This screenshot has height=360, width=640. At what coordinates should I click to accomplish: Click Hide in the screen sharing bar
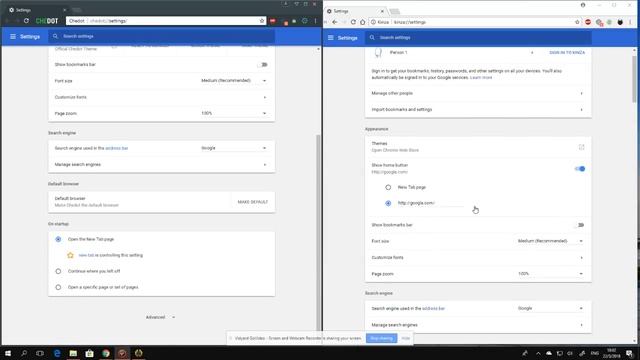pyautogui.click(x=405, y=338)
